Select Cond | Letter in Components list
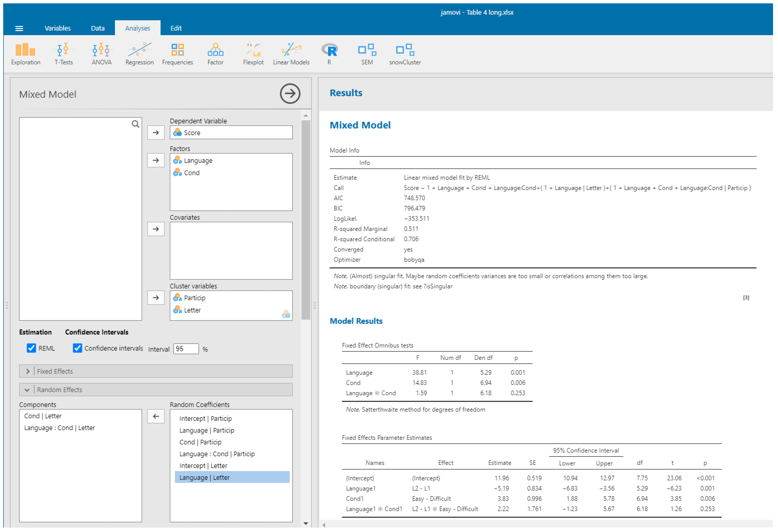Screen dimensions: 778x532 [x=43, y=416]
